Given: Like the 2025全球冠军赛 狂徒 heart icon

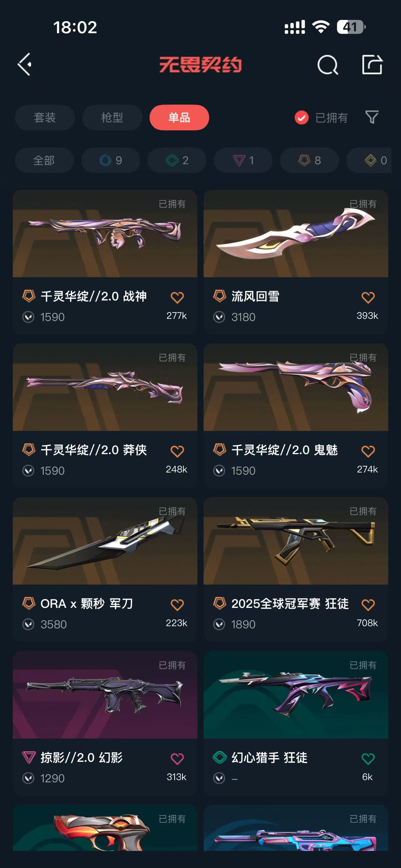Looking at the screenshot, I should click(x=368, y=605).
